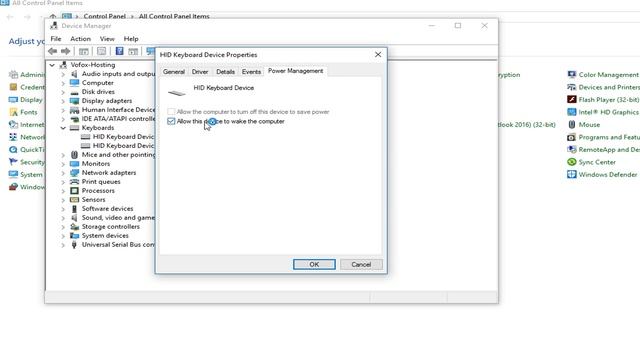Click the Back arrow in Device Manager toolbar
Viewport: 640px width, 360px height.
52,51
